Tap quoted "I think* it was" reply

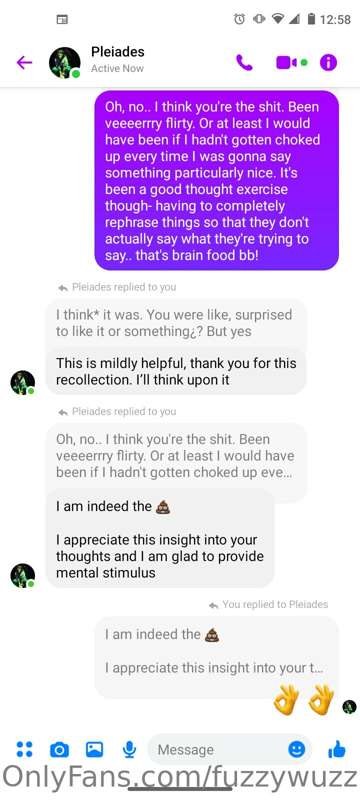(176, 323)
